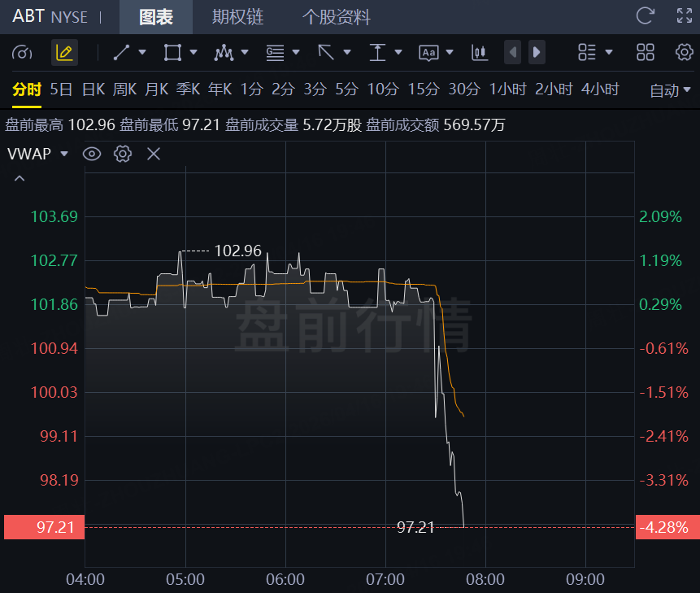
Task: Select the 年K timeframe
Action: click(220, 89)
